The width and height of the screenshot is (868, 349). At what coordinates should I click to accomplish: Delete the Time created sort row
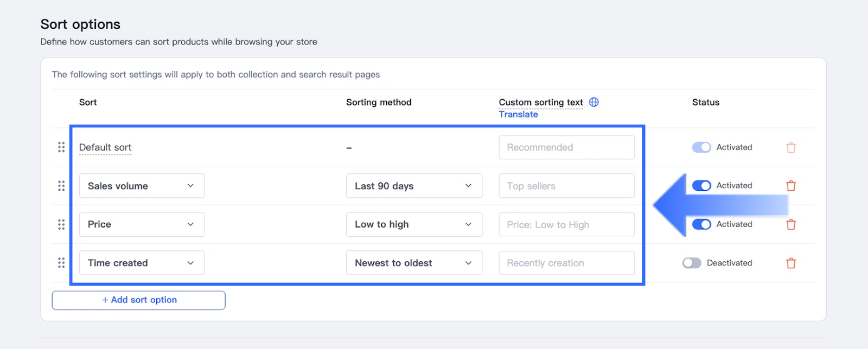pyautogui.click(x=791, y=263)
